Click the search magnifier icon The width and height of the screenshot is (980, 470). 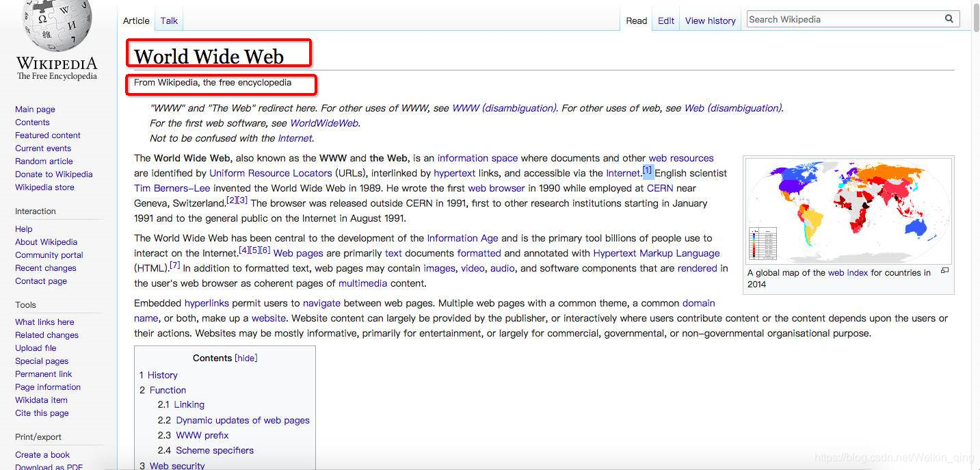pyautogui.click(x=949, y=19)
